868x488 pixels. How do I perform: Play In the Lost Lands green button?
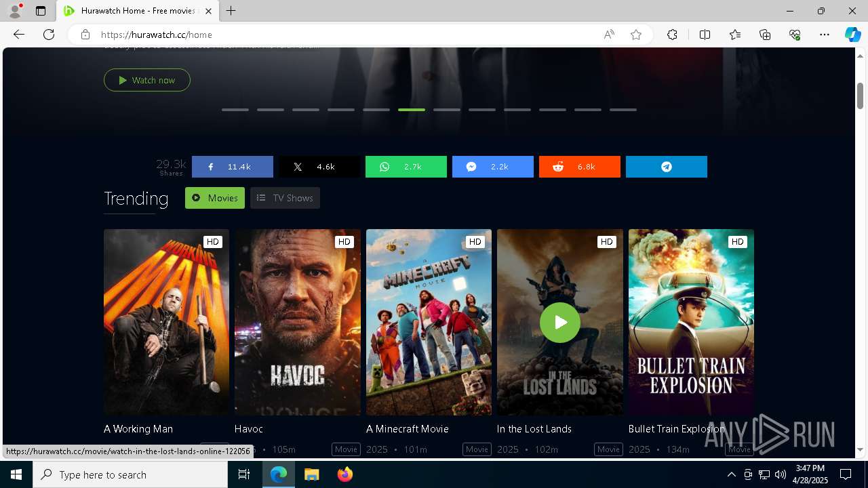(560, 323)
